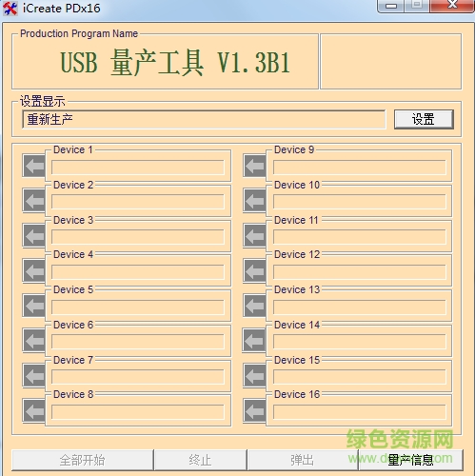Click the Device 2 status field

tap(138, 202)
